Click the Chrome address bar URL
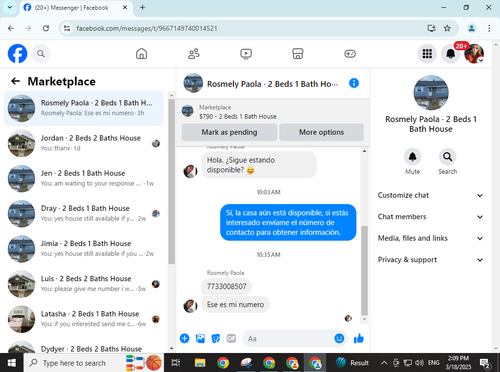Viewport: 500px width, 372px height. pyautogui.click(x=147, y=28)
